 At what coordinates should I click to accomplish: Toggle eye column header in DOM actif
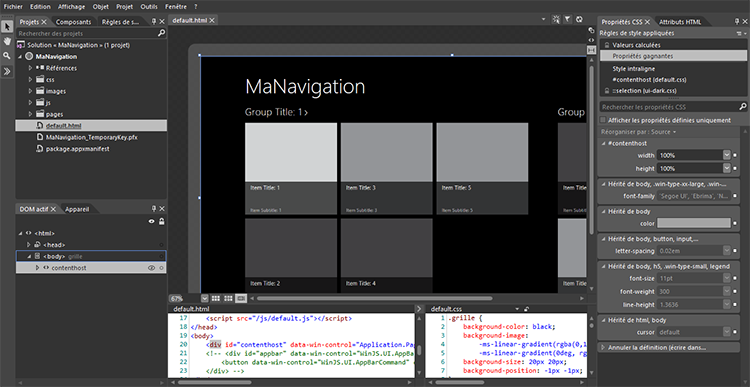click(x=152, y=221)
